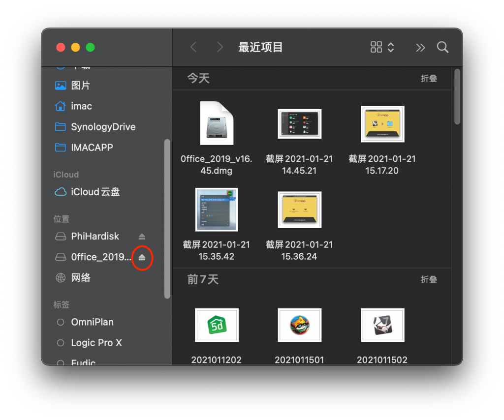
Task: Click the file name 2021011502
Action: point(382,360)
